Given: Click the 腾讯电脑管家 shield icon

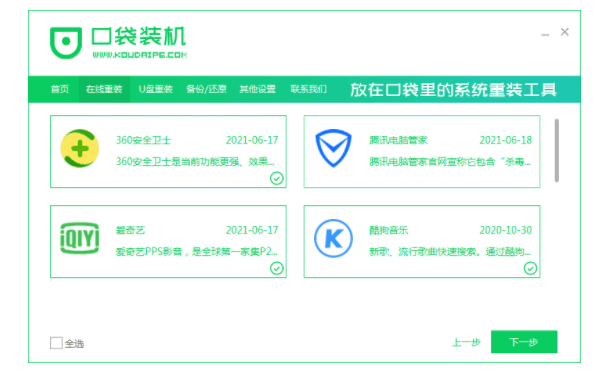Looking at the screenshot, I should coord(333,148).
